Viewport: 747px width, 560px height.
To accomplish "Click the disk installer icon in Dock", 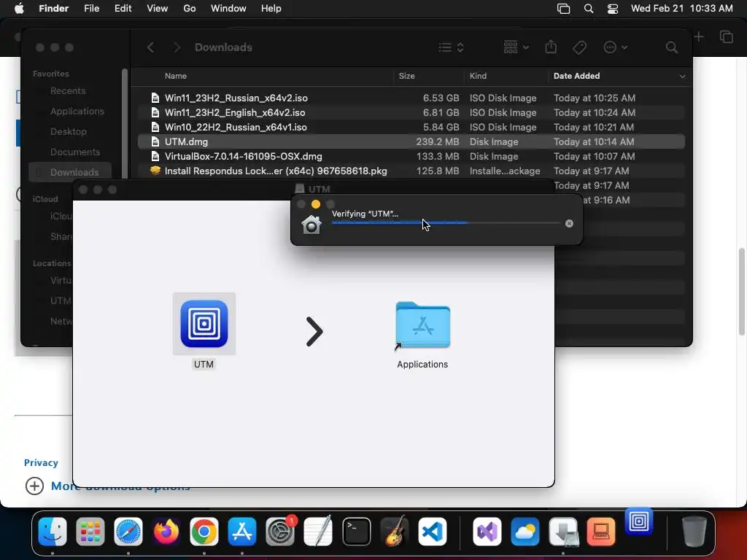I will pyautogui.click(x=563, y=532).
